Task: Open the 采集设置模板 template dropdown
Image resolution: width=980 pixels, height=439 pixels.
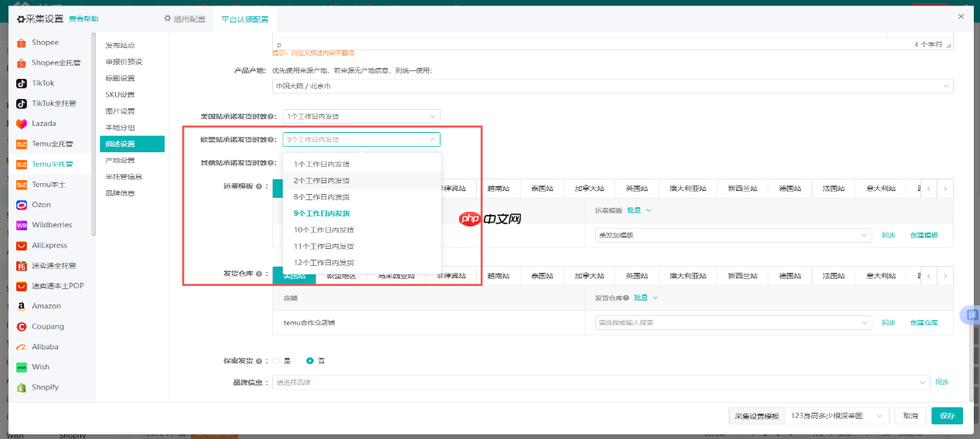Action: pyautogui.click(x=836, y=416)
